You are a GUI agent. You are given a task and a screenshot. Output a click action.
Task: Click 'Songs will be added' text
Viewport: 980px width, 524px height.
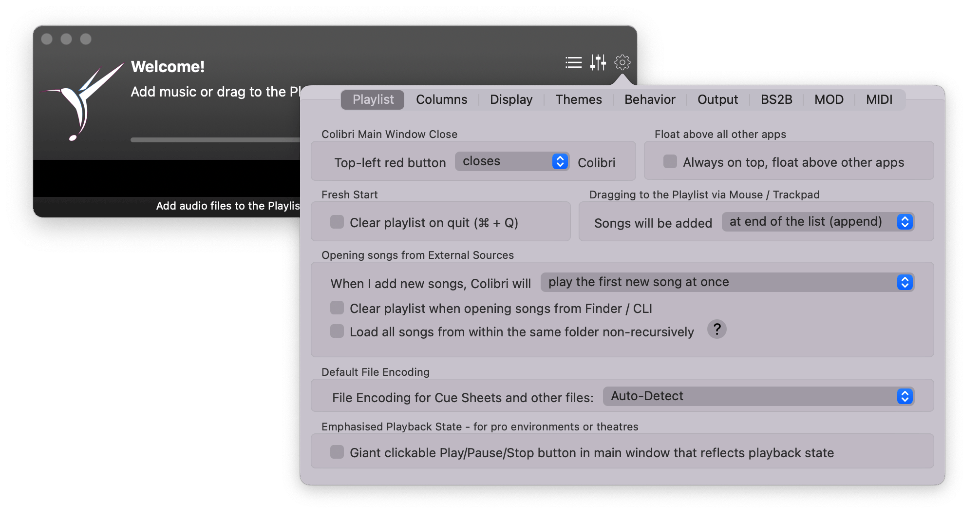(653, 223)
